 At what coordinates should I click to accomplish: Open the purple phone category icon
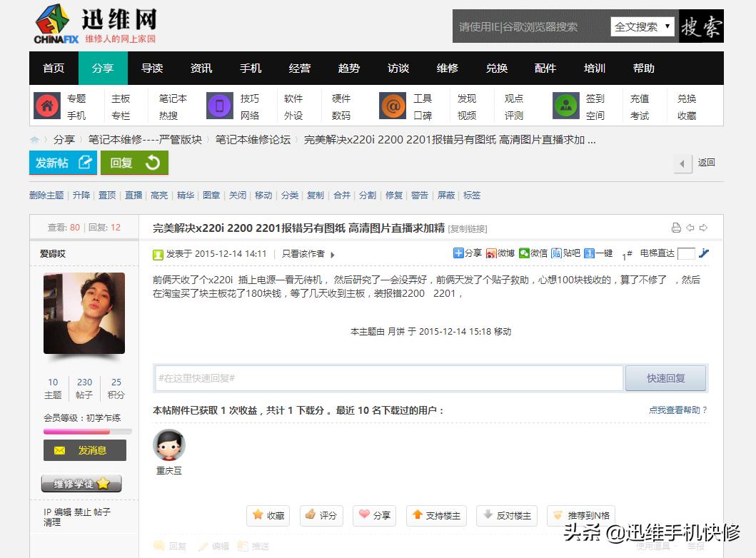(220, 106)
